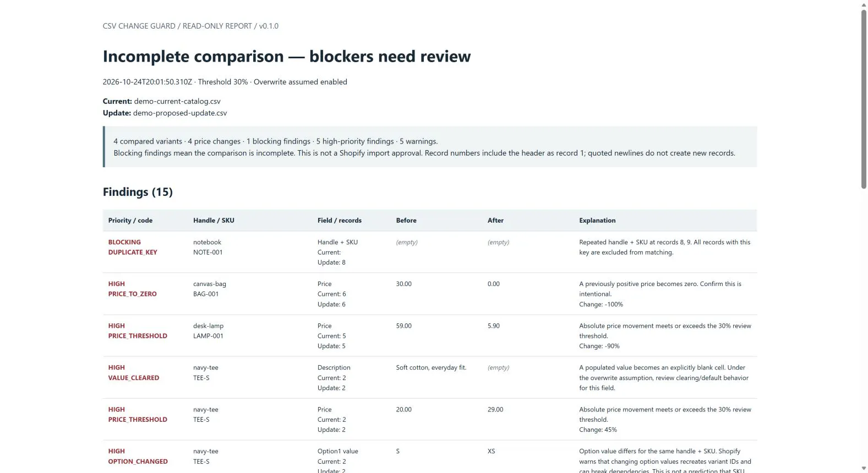Click the scrollbar up arrow
This screenshot has width=868, height=473.
click(864, 4)
